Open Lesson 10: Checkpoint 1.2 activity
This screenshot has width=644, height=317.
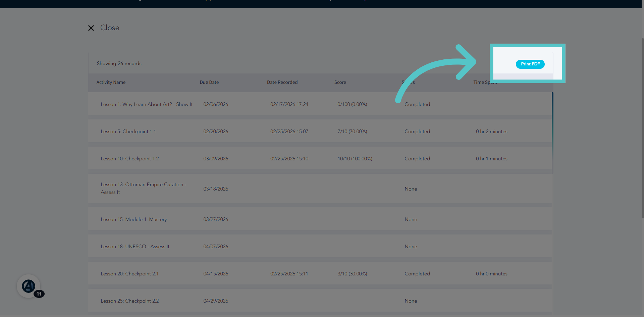[x=320, y=159]
